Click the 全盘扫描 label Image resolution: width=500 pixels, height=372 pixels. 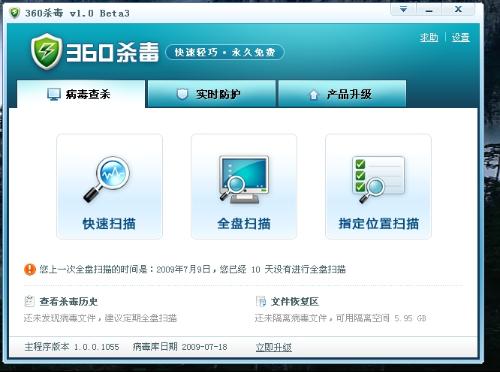click(244, 223)
